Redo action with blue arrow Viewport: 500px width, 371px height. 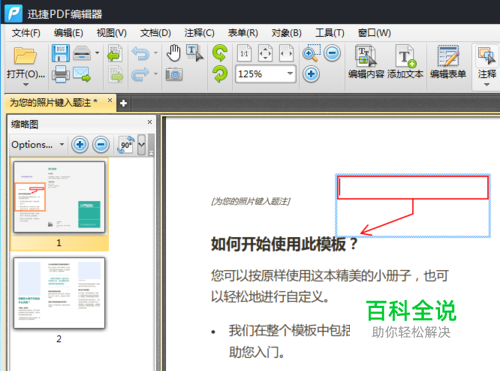(x=140, y=74)
